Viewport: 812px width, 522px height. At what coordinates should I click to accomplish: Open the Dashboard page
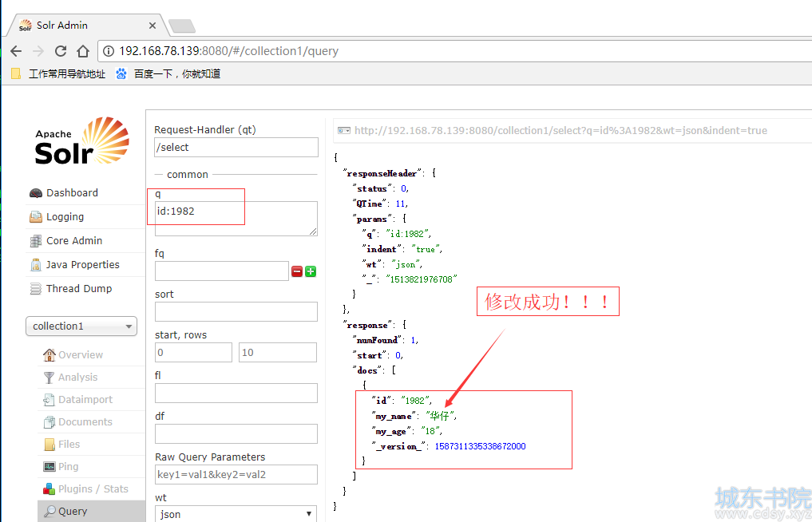pos(72,192)
